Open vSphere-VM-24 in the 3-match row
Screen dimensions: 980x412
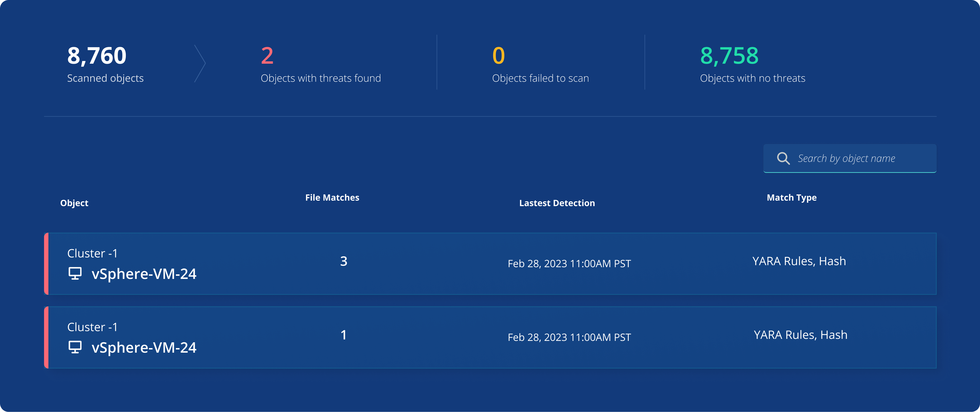[x=144, y=274]
